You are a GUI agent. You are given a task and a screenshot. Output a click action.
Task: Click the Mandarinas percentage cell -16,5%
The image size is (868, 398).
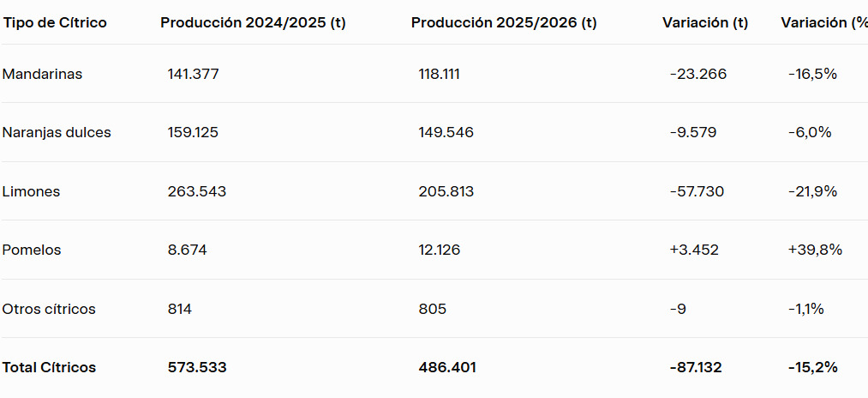coord(812,74)
